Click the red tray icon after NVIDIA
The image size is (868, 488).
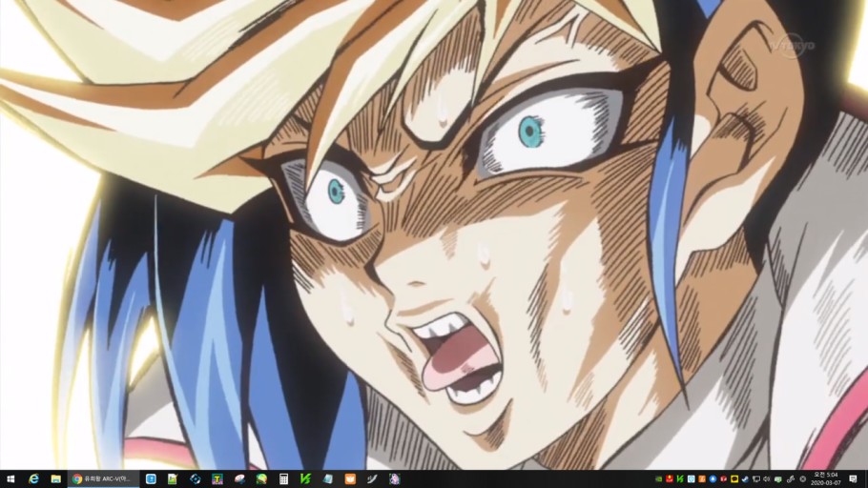[x=670, y=479]
